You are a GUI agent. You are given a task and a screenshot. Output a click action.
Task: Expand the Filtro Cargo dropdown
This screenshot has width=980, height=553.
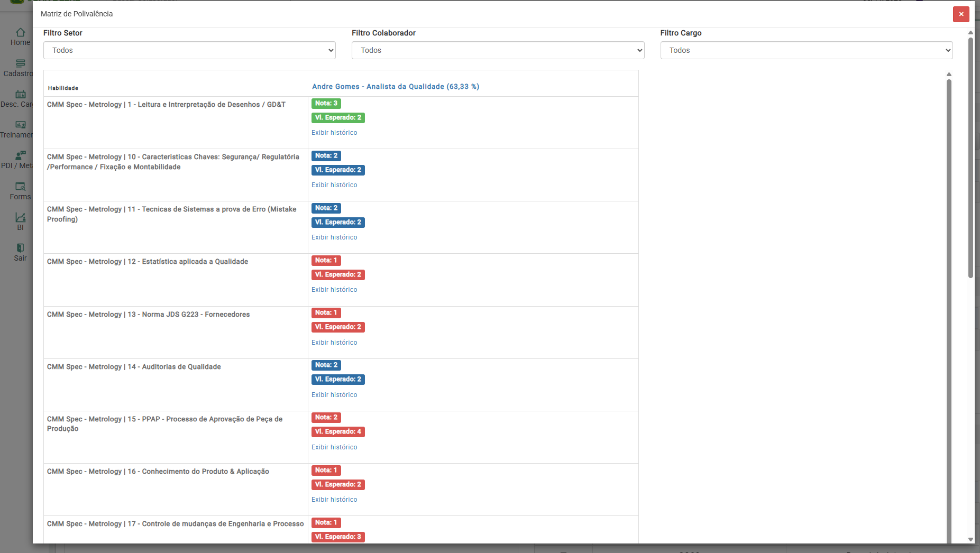806,50
